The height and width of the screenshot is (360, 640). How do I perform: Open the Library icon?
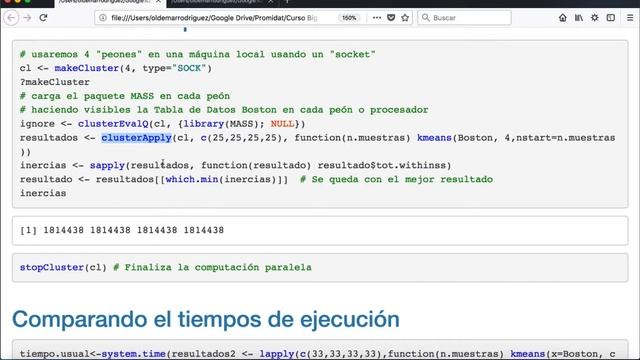click(x=579, y=18)
